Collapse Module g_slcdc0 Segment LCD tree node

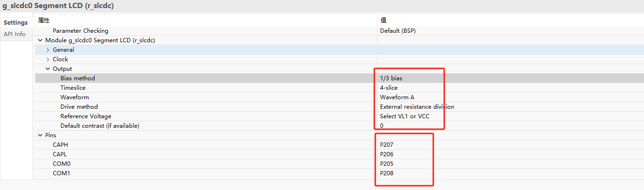coord(40,40)
